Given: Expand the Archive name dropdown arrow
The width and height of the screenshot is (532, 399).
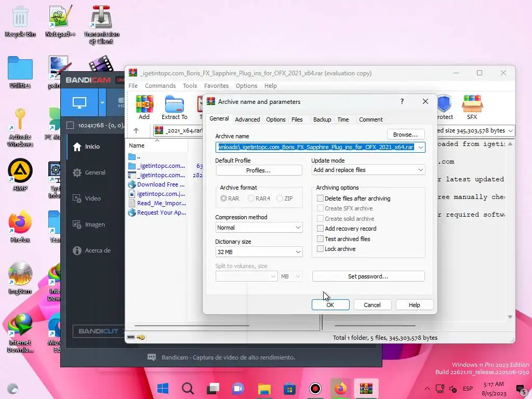Looking at the screenshot, I should tap(421, 147).
